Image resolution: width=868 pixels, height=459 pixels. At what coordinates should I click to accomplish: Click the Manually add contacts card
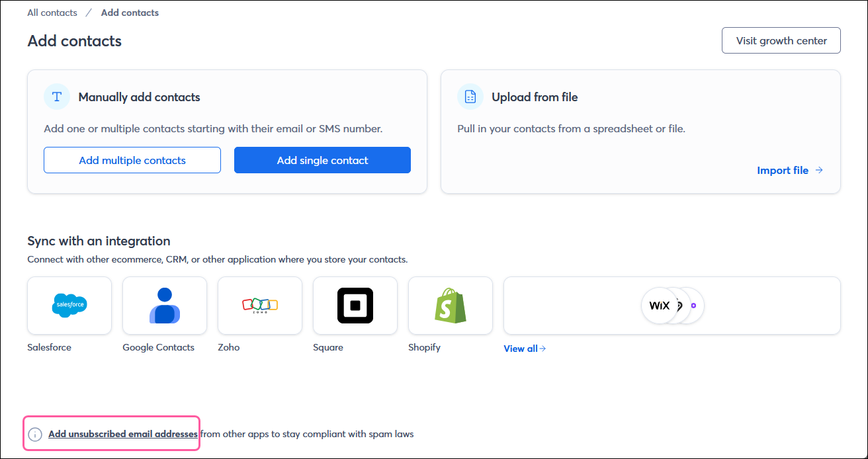point(227,130)
